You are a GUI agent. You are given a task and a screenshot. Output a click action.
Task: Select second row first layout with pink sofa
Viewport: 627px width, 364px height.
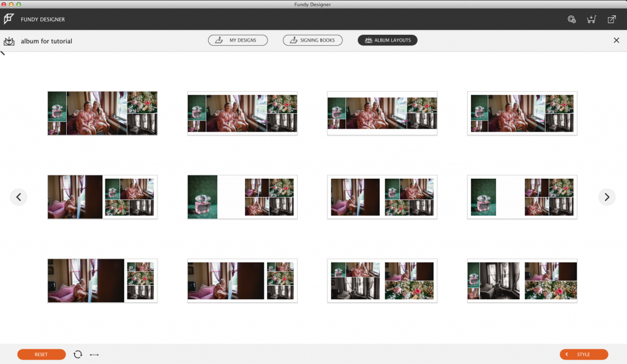click(x=102, y=197)
